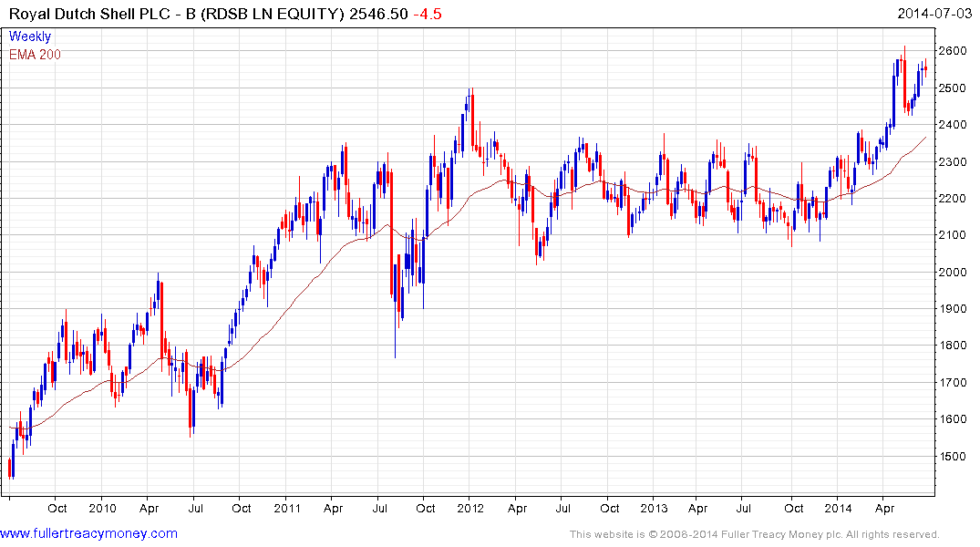This screenshot has width=980, height=547.
Task: Click the 1900 price axis label
Action: tap(953, 309)
